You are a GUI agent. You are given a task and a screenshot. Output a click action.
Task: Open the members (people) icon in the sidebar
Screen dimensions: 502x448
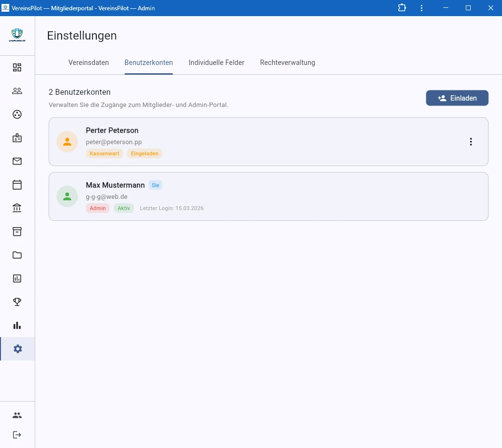pyautogui.click(x=17, y=90)
